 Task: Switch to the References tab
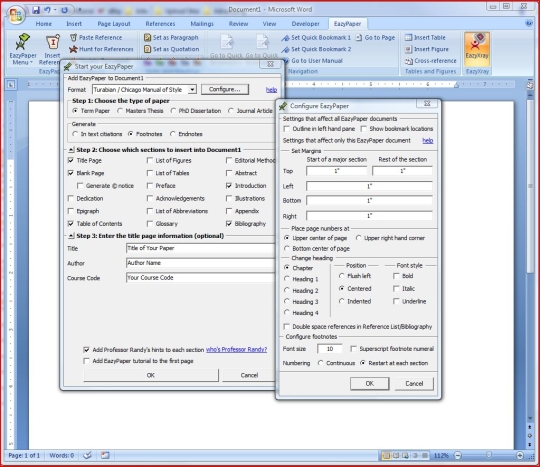tap(160, 24)
